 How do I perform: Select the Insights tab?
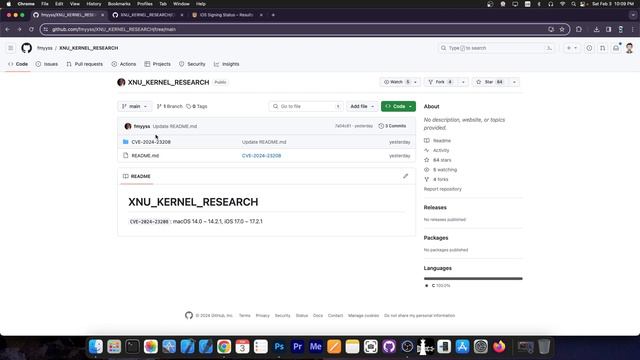227,64
